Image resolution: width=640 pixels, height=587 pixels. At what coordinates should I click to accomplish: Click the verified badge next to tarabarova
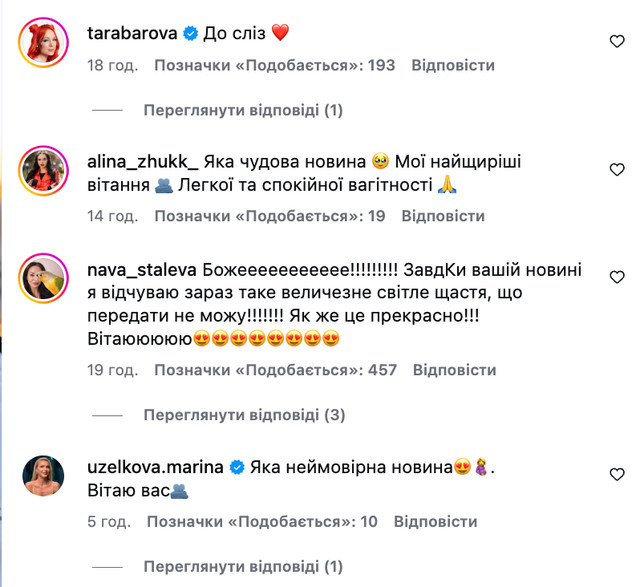[190, 33]
